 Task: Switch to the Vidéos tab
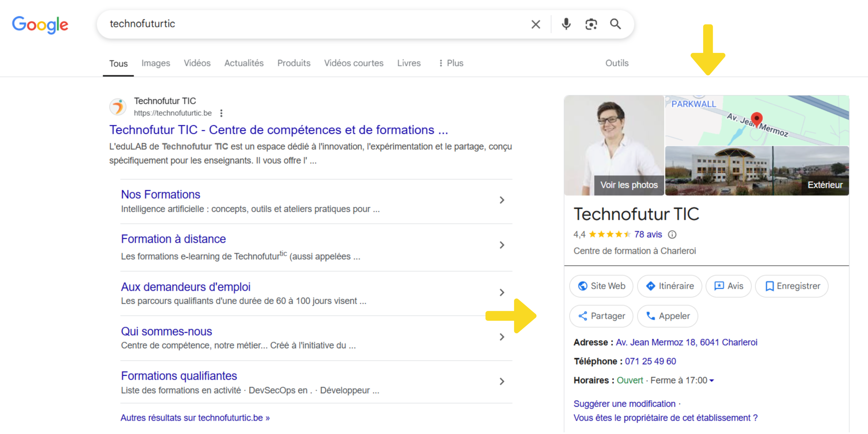[197, 63]
